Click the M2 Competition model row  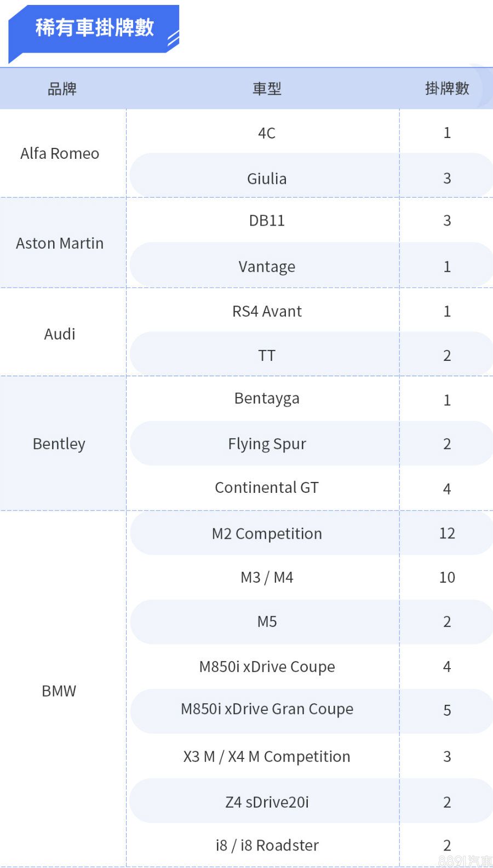point(267,533)
